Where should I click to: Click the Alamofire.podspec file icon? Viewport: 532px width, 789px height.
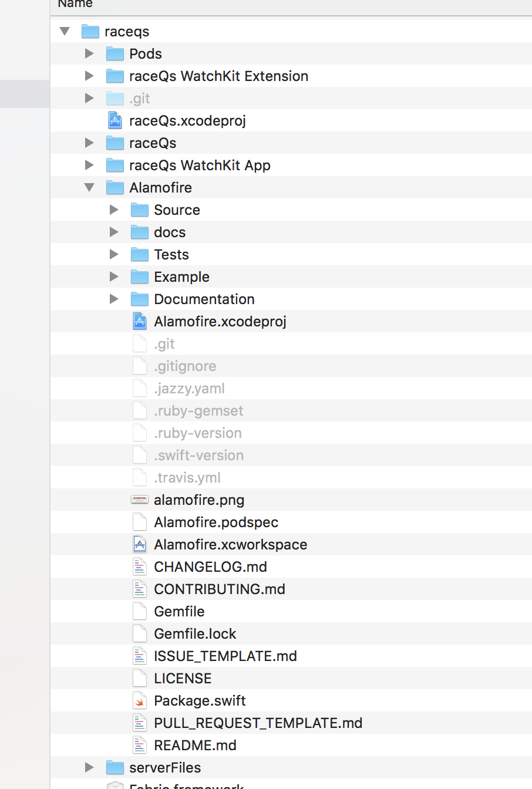point(140,522)
